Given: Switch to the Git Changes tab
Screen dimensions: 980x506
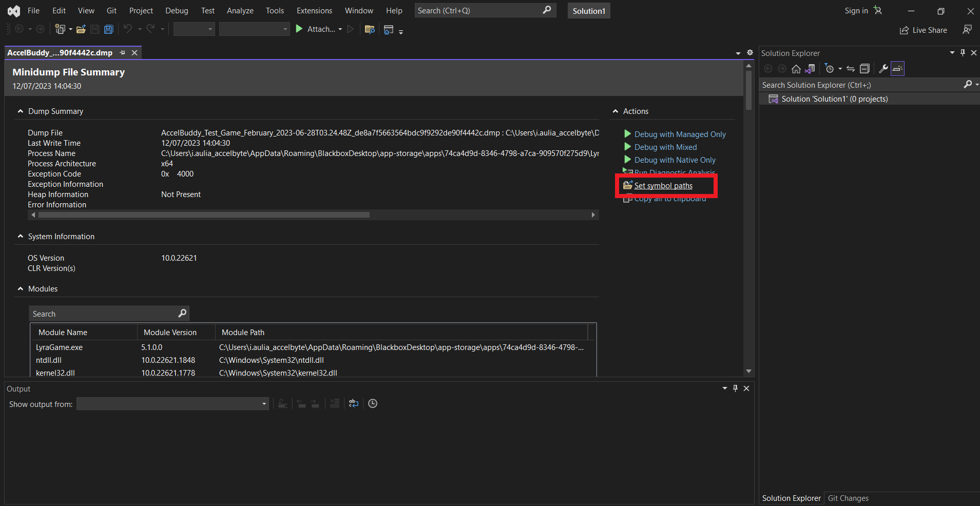Looking at the screenshot, I should [848, 498].
